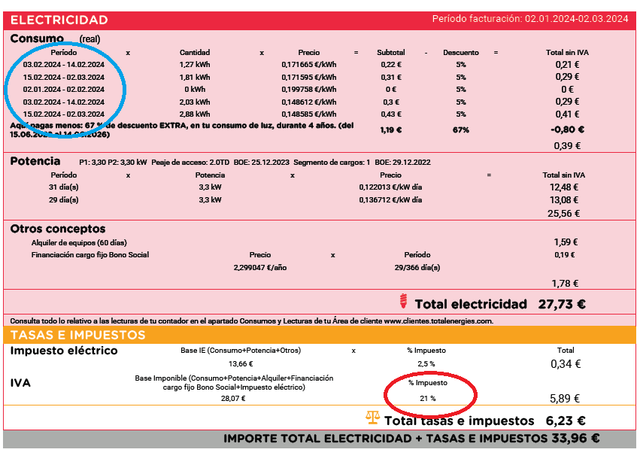Click the 12,48 € power total
This screenshot has height=450, width=640.
564,187
